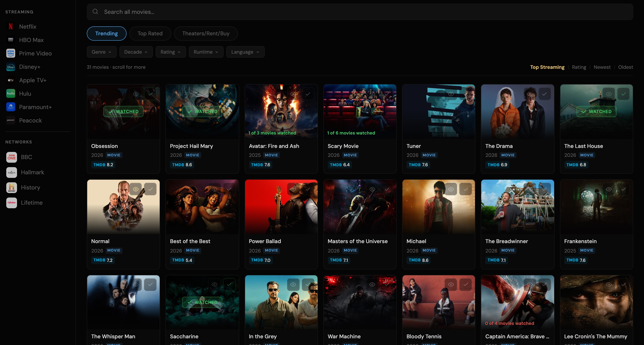Viewport: 644px width, 345px height.
Task: Switch to the Trending tab
Action: [106, 34]
